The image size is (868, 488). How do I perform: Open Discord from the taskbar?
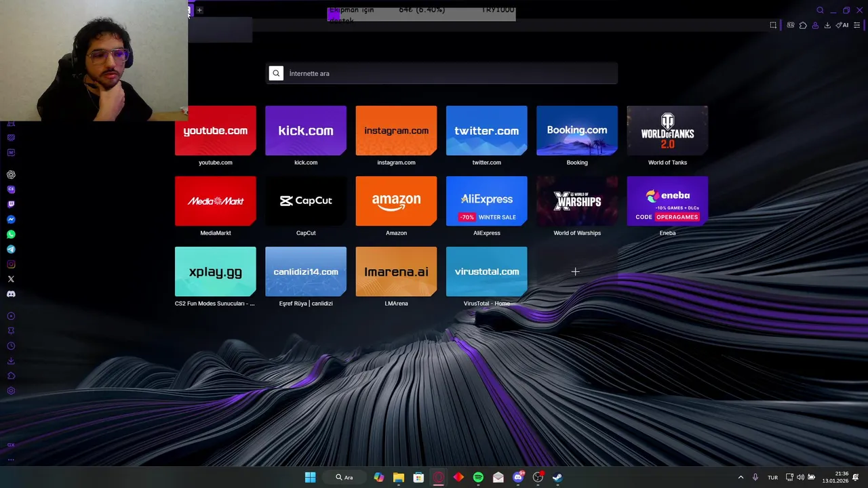coord(518,477)
